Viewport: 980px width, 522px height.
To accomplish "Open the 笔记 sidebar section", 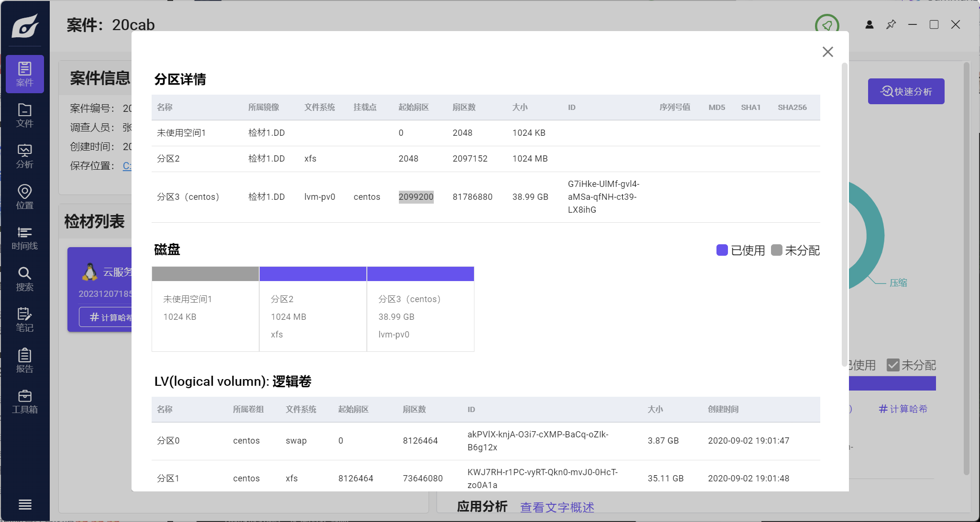I will pyautogui.click(x=25, y=320).
